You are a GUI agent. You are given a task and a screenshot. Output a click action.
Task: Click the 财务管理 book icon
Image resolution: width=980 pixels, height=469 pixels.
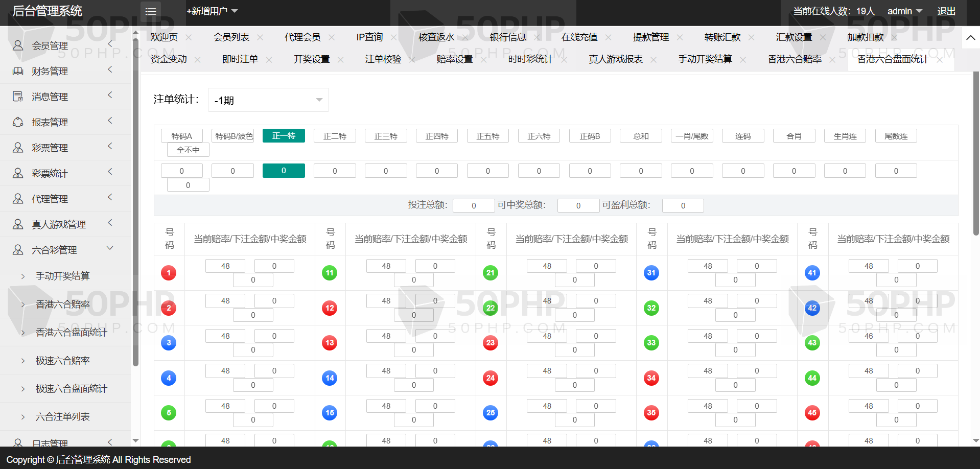pyautogui.click(x=18, y=71)
